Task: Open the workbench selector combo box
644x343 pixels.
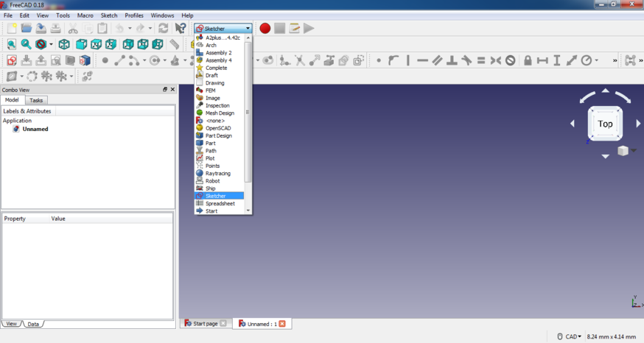Action: click(x=223, y=28)
